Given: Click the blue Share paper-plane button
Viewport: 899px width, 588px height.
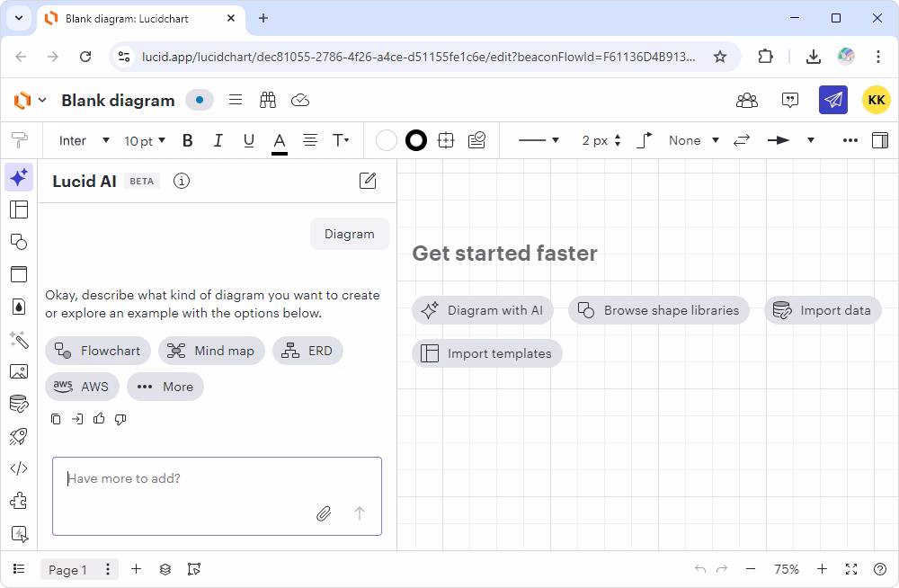Looking at the screenshot, I should click(x=833, y=100).
